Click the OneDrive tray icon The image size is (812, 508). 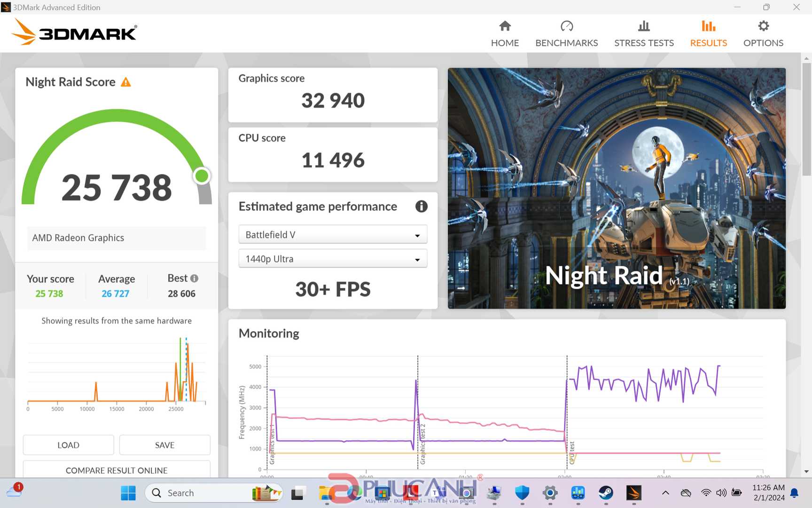pos(686,493)
